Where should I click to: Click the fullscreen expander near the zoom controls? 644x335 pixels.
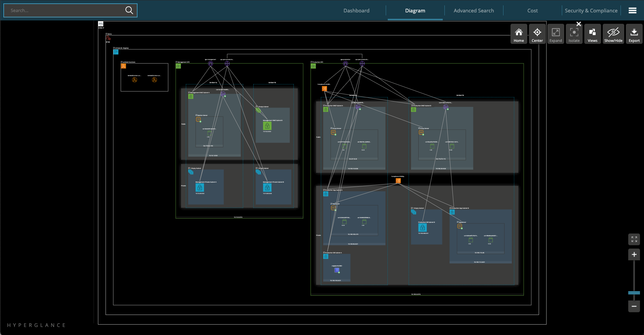point(634,239)
